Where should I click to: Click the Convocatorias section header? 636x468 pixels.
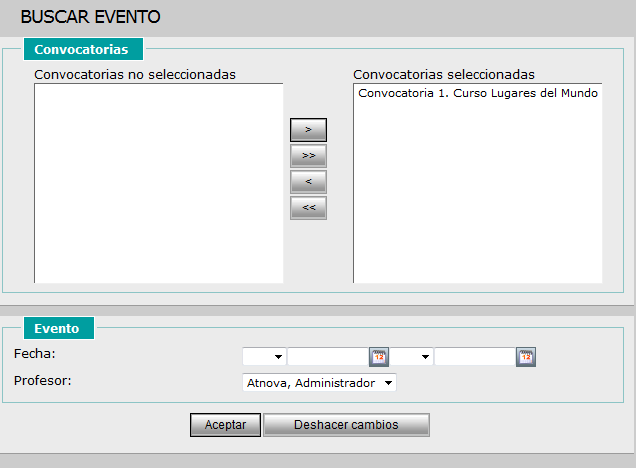click(83, 49)
